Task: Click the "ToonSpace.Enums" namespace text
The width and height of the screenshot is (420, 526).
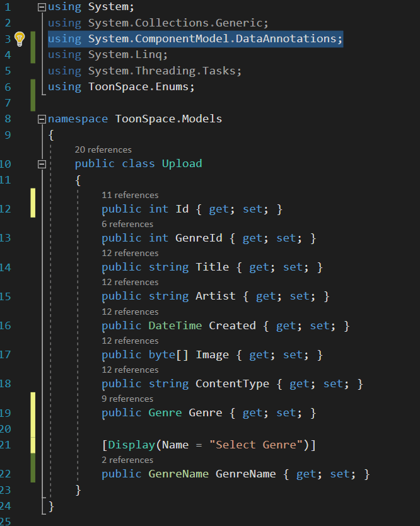Action: pos(138,87)
